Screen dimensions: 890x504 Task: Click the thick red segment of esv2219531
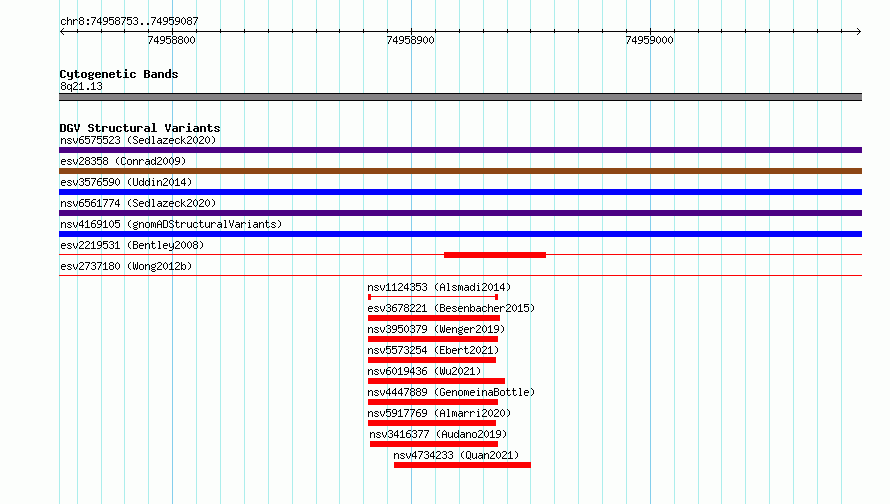[495, 255]
